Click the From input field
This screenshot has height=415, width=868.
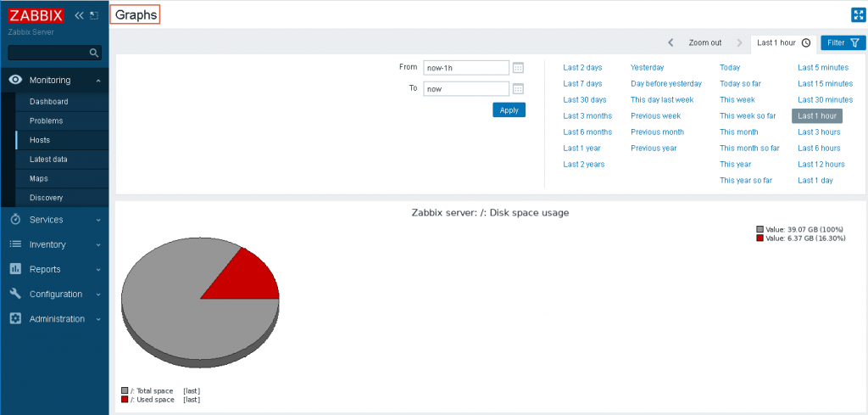click(x=466, y=68)
